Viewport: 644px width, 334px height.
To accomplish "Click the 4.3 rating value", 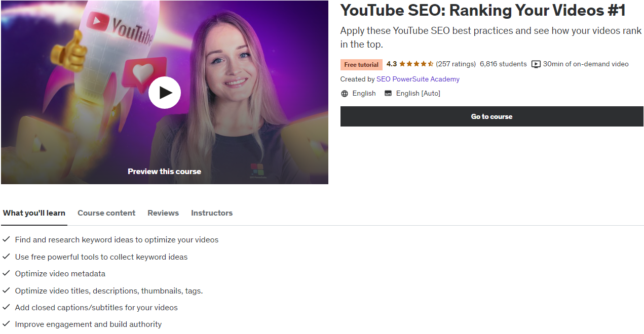I will (x=391, y=64).
